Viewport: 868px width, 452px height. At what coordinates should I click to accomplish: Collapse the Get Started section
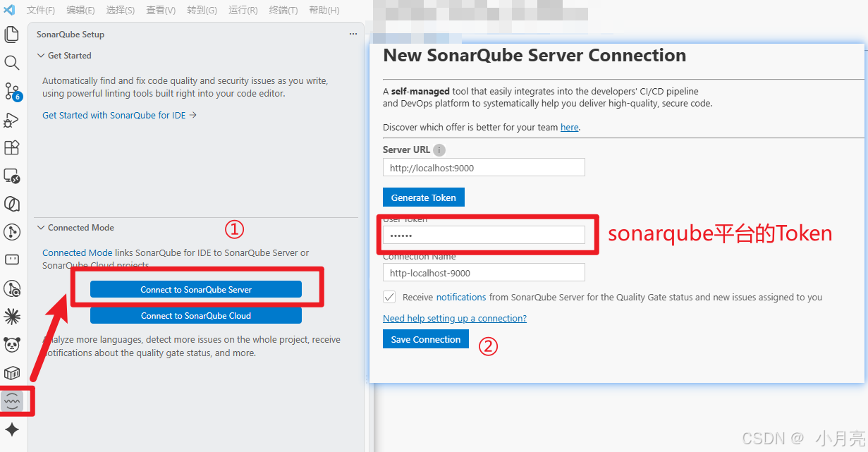pos(40,56)
